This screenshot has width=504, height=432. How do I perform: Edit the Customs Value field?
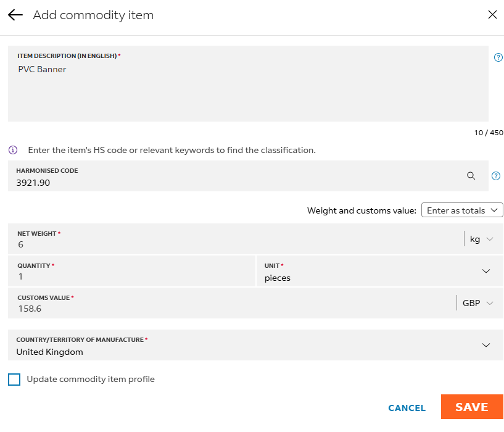click(x=228, y=309)
